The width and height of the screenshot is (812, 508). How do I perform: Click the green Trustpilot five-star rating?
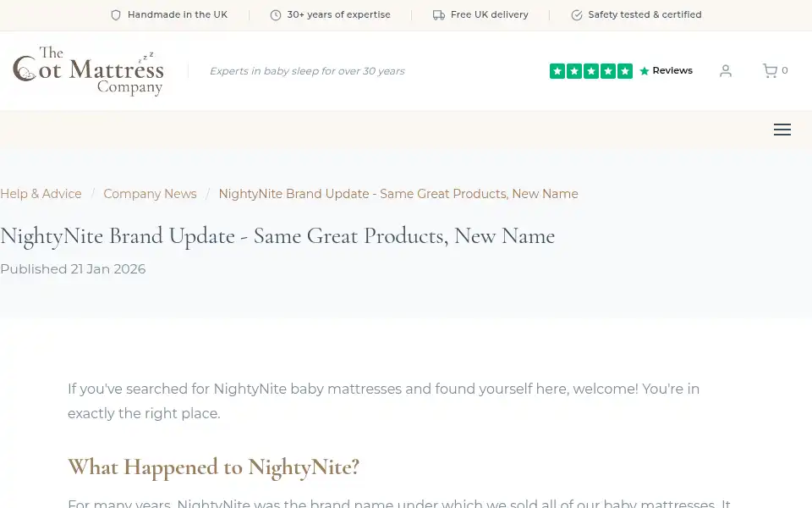(x=591, y=71)
